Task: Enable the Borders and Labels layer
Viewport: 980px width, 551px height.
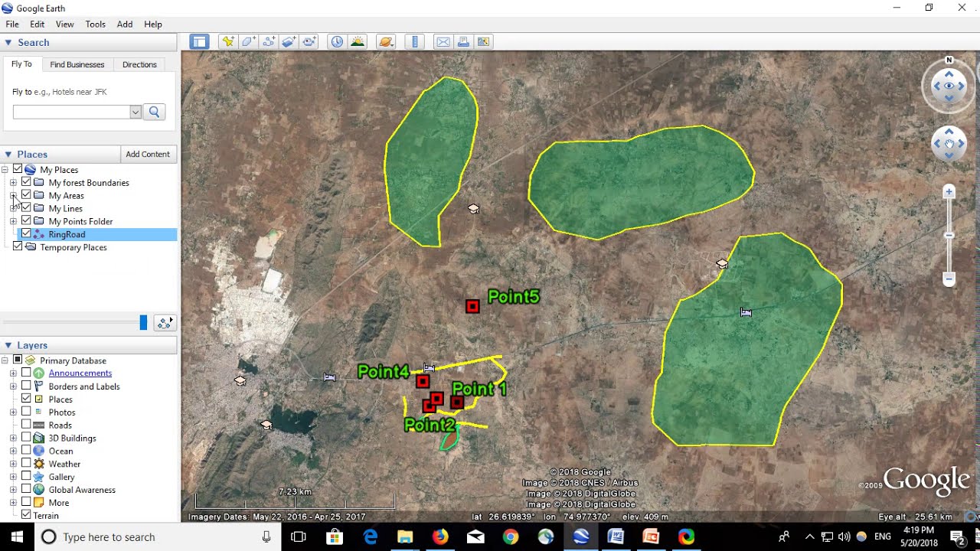Action: coord(26,386)
